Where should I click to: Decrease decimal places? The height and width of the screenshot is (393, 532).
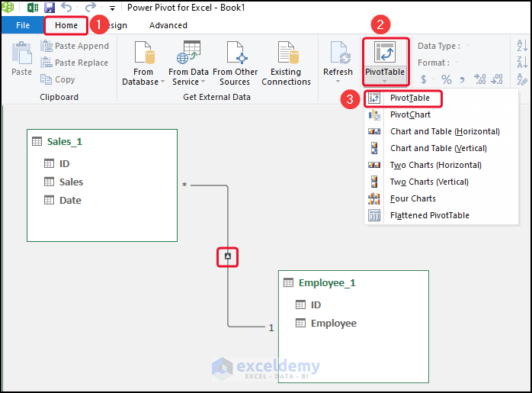pyautogui.click(x=497, y=79)
